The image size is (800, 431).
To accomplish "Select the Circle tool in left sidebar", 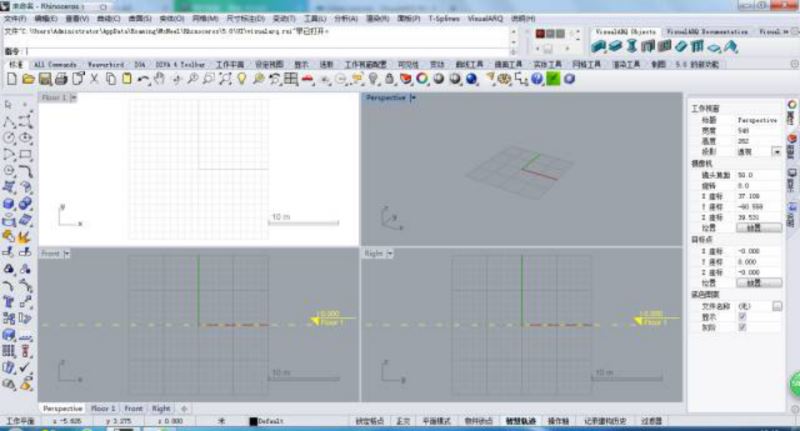I will 9,138.
